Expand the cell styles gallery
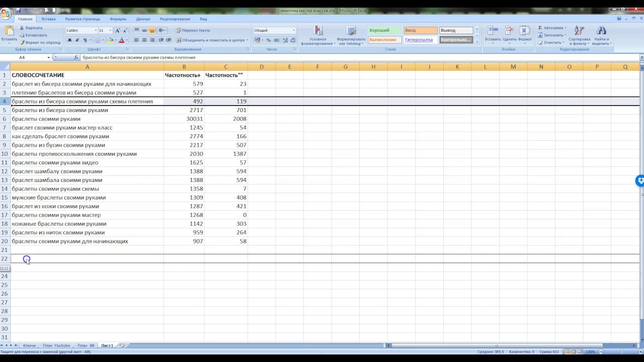644x362 pixels. point(477,42)
